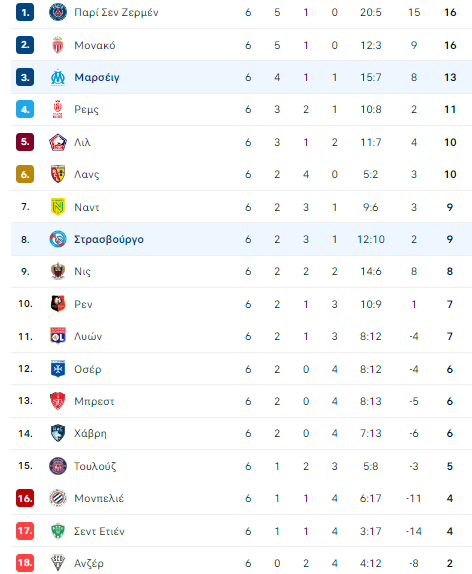The width and height of the screenshot is (472, 574).
Task: Click the light-blue rank 4 badge
Action: tap(25, 109)
